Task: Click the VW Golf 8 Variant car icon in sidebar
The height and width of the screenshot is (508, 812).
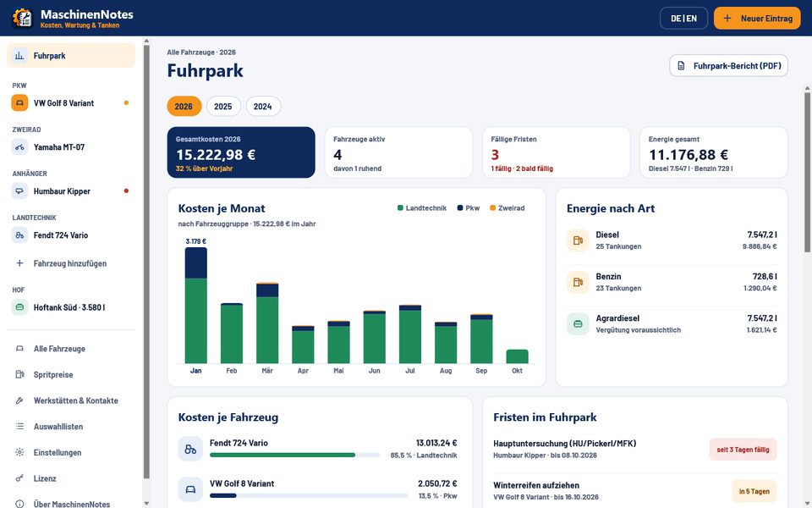Action: pos(19,102)
